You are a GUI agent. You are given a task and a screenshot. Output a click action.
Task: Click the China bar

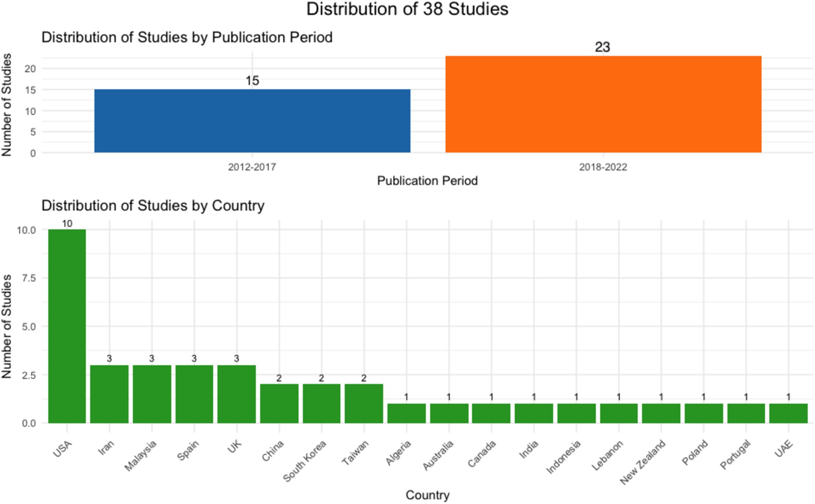point(279,404)
